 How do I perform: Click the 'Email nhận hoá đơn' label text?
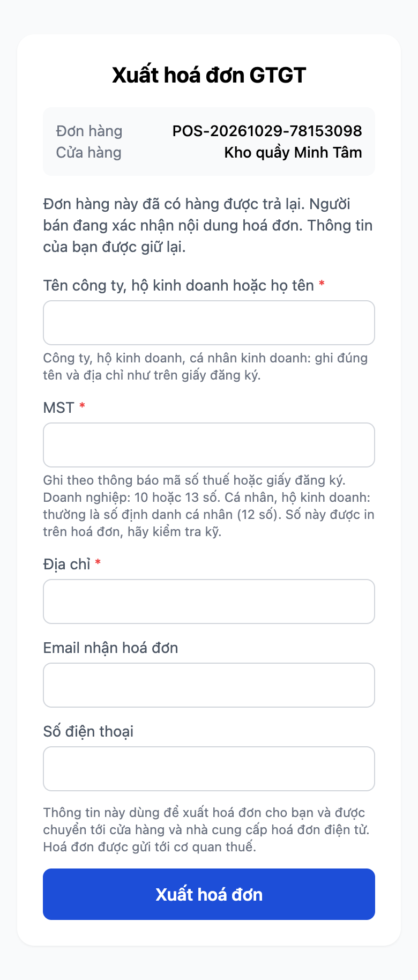110,648
